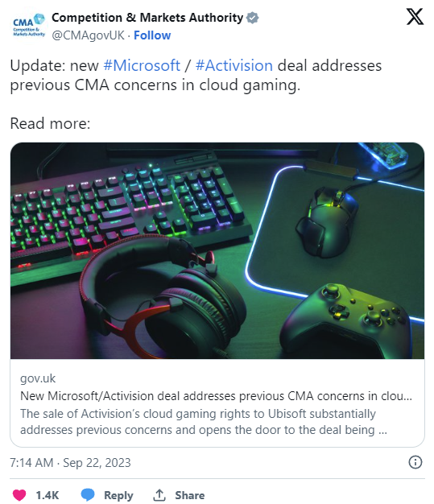Click the Share text label
The width and height of the screenshot is (434, 504).
pyautogui.click(x=190, y=495)
